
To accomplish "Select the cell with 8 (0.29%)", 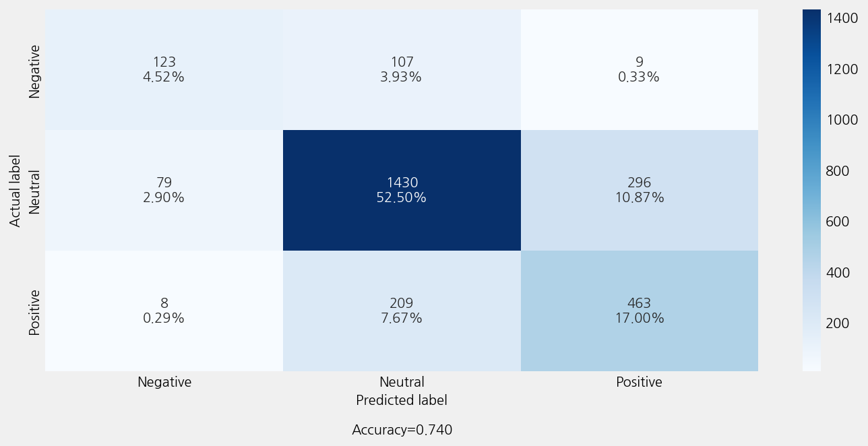I will (x=164, y=311).
